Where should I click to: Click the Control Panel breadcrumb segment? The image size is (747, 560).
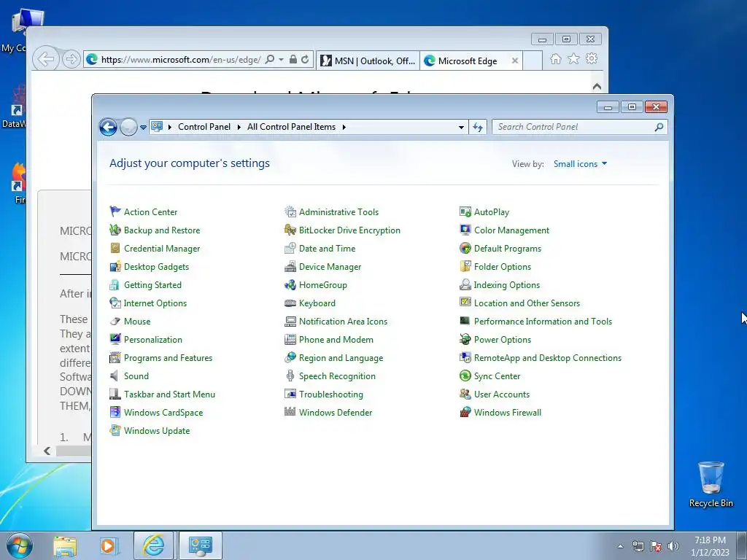(x=204, y=127)
